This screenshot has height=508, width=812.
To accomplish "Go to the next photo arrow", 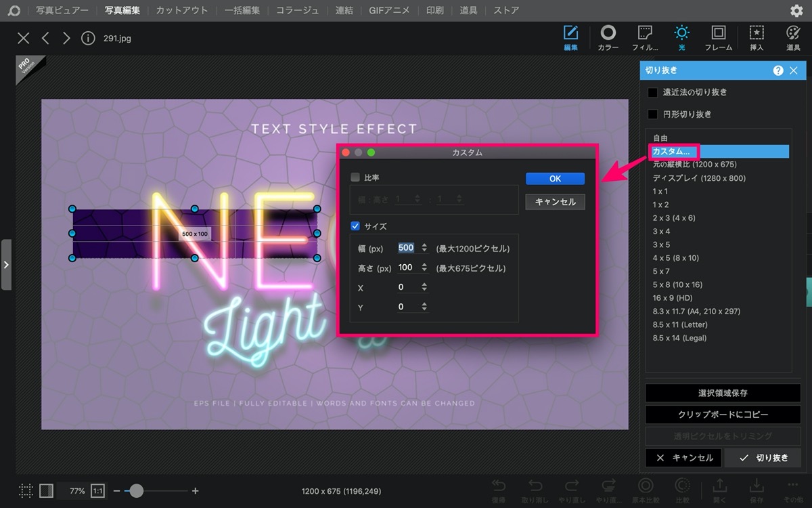I will pyautogui.click(x=66, y=39).
